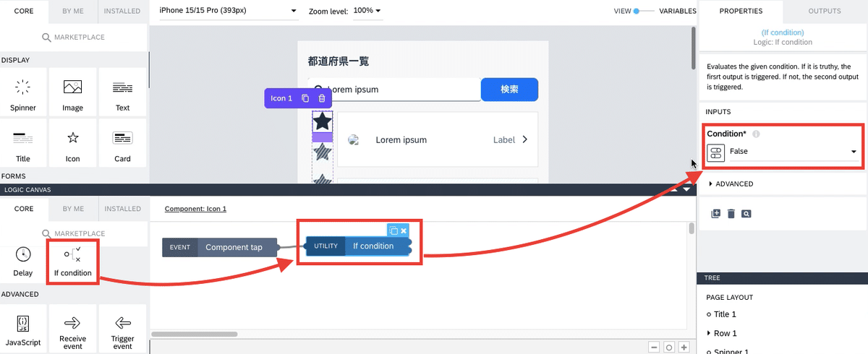This screenshot has height=354, width=868.
Task: Click the Component: Icon 1 breadcrumb link
Action: click(195, 209)
